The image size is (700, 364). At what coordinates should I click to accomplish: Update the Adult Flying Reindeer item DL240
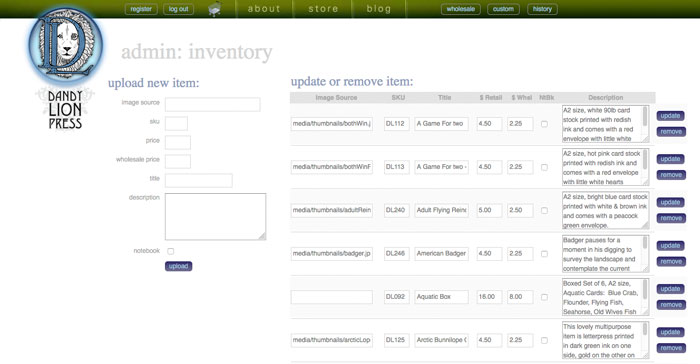[671, 202]
